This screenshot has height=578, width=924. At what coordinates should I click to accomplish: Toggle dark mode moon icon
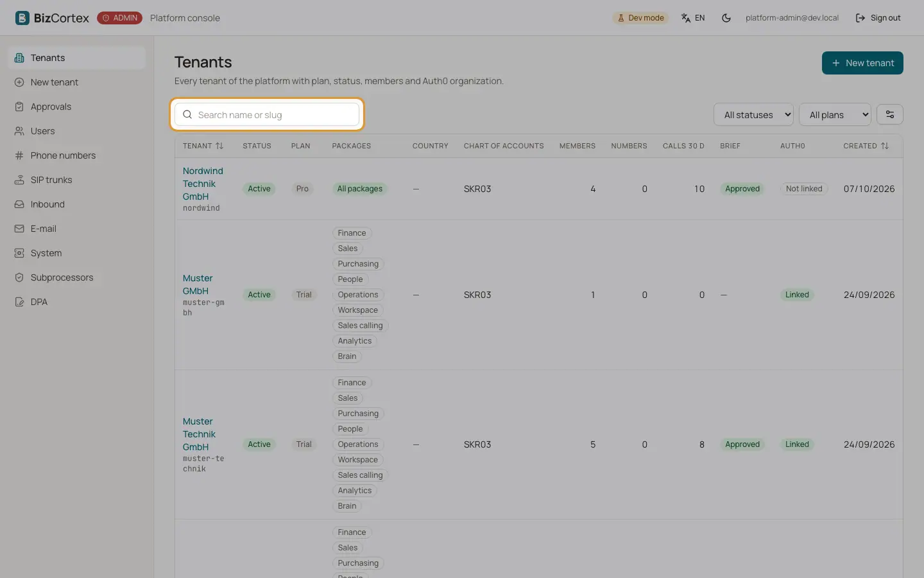coord(726,18)
